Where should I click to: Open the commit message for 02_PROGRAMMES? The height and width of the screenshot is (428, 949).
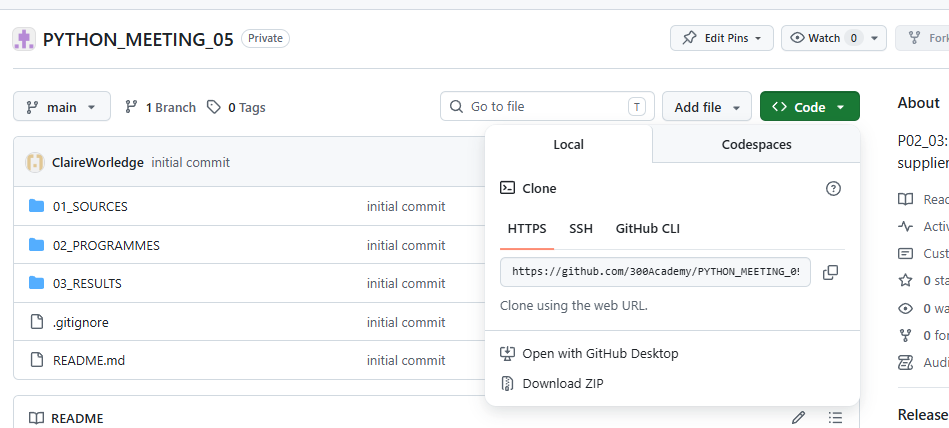point(406,245)
